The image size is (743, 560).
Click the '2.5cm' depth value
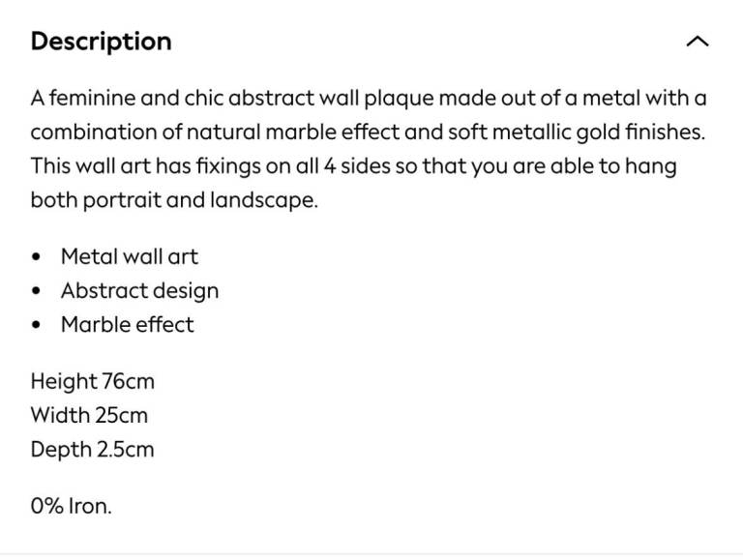point(125,450)
